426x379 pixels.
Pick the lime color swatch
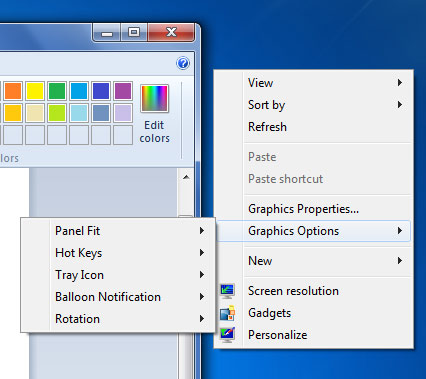[x=57, y=113]
